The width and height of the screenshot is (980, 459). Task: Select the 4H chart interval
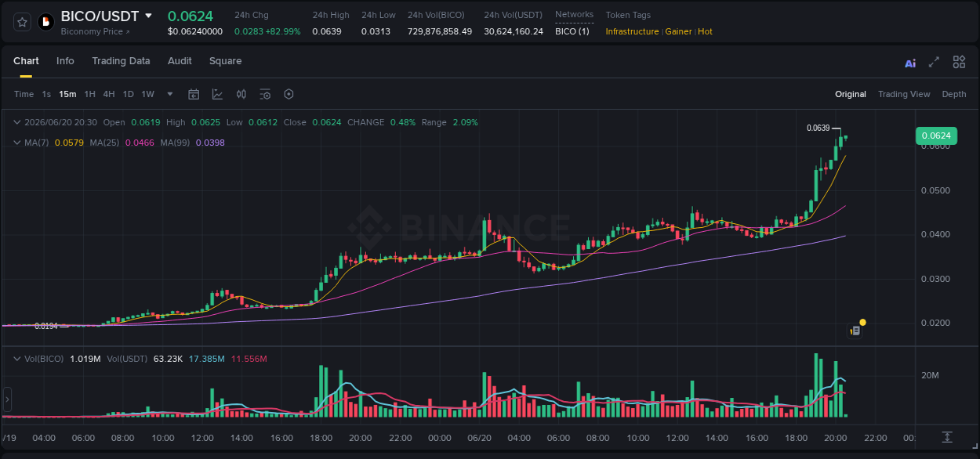109,94
